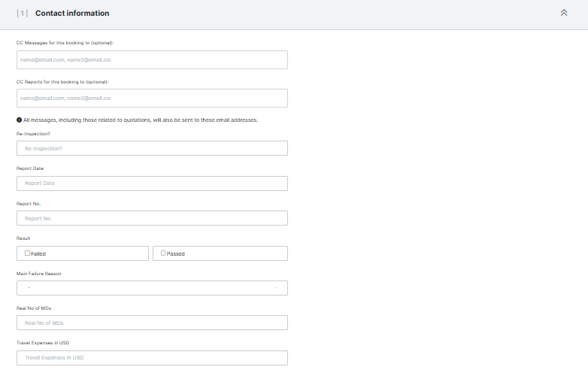Click the notice about quotation messages
Viewport: 588px width, 376px height.
coord(141,120)
